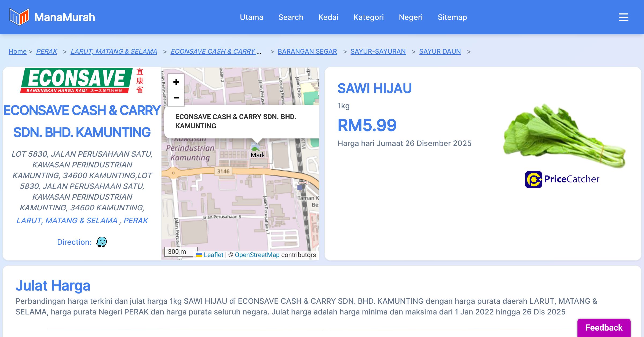Screen dimensions: 644x337
Task: Zoom out on the map
Action: pos(176,98)
